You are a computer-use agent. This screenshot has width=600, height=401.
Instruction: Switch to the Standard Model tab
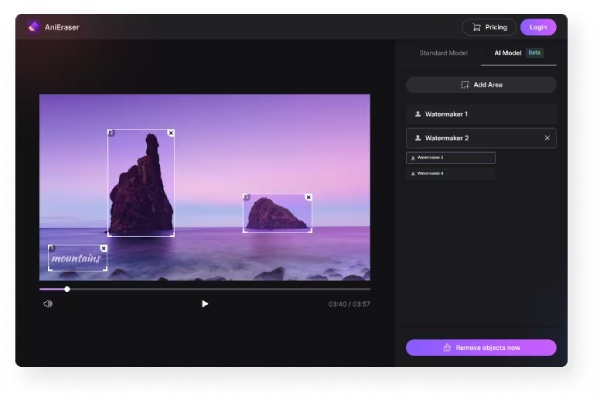pos(441,52)
